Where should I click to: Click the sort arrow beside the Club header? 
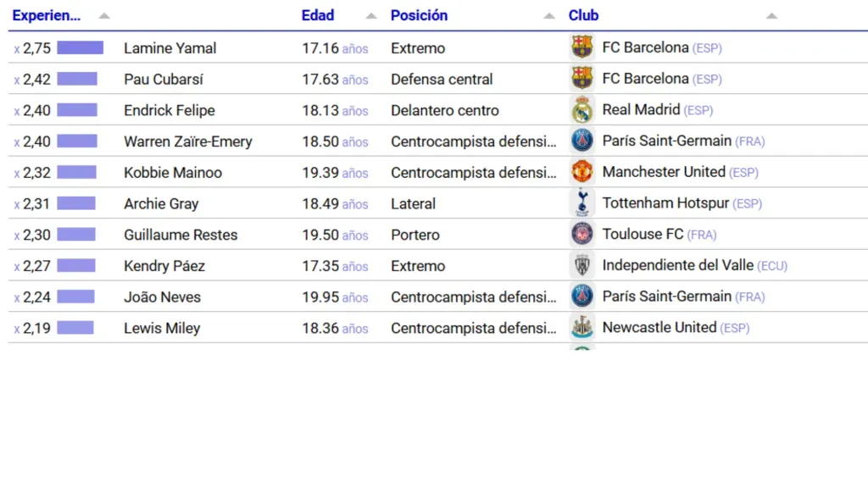771,14
